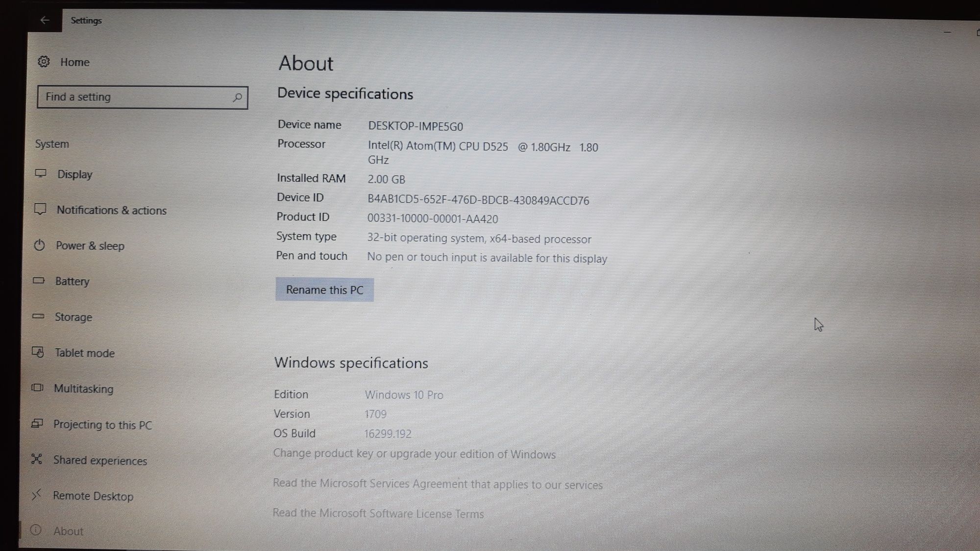Open Microsoft Software License Terms link
This screenshot has height=551, width=980.
coord(378,513)
